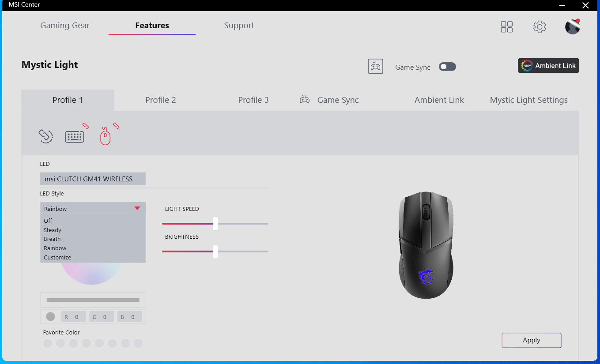Click the sync all devices link icon
The height and width of the screenshot is (364, 600).
click(45, 136)
